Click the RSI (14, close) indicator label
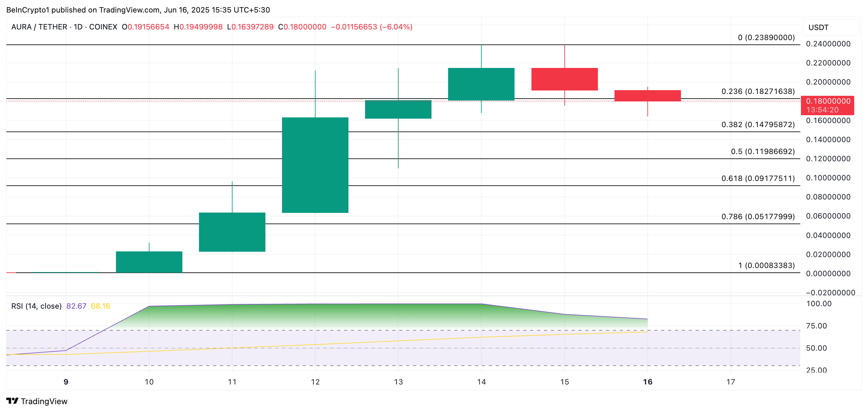Viewport: 868px width, 412px height. point(36,306)
